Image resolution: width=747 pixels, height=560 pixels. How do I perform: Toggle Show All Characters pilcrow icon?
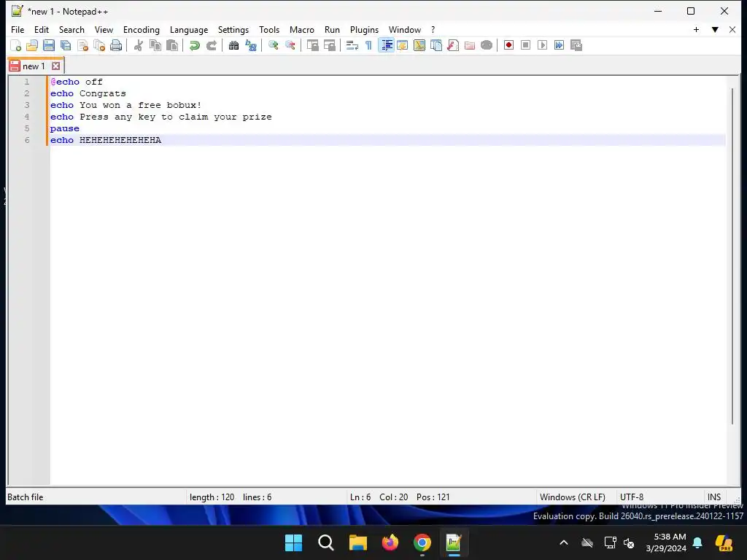point(368,46)
